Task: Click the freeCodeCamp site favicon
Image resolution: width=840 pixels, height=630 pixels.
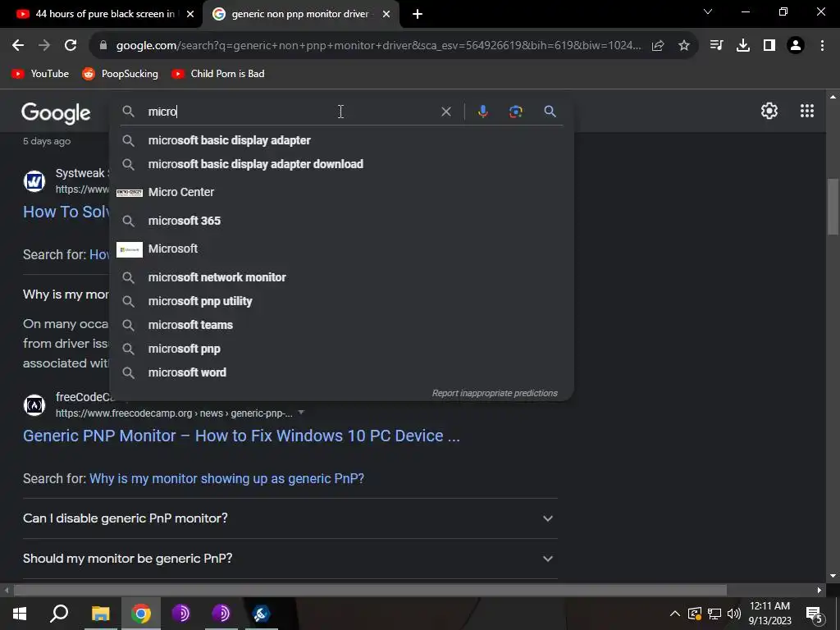Action: click(34, 405)
